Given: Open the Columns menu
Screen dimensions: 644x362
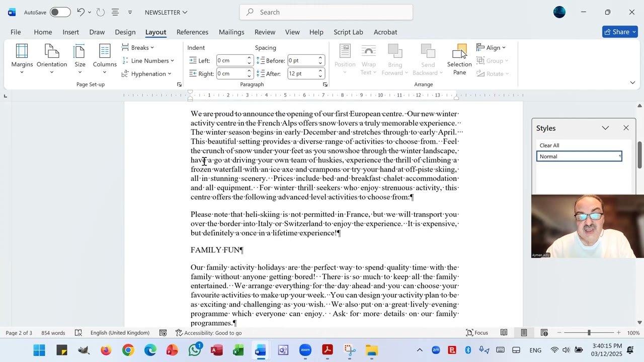Looking at the screenshot, I should coord(105,59).
